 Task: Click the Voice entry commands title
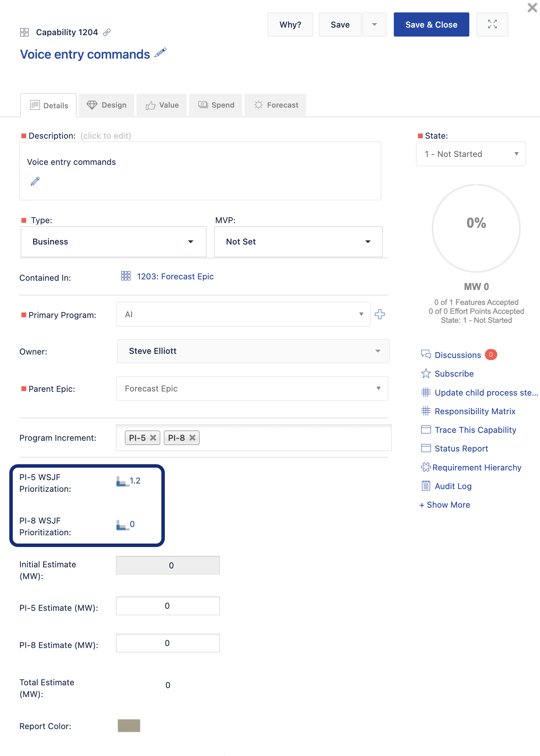(85, 54)
